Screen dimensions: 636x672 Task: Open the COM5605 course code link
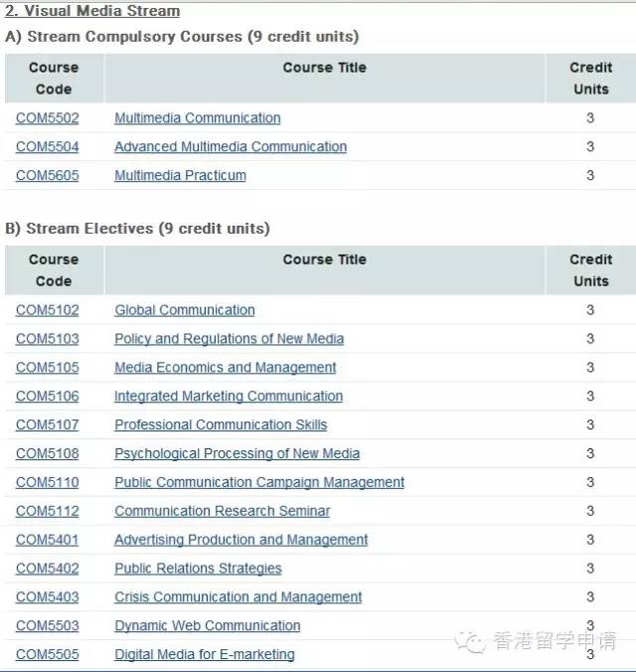[x=47, y=175]
